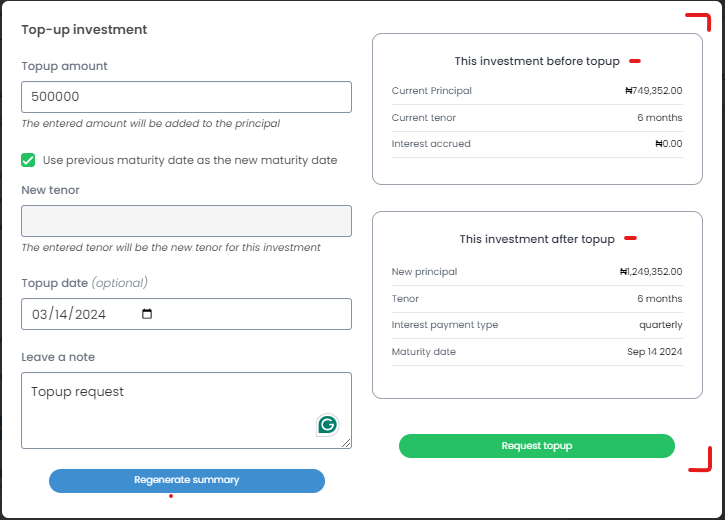Screen dimensions: 725x520
Task: Click the 'quarterly' interest payment type value
Action: pos(661,325)
